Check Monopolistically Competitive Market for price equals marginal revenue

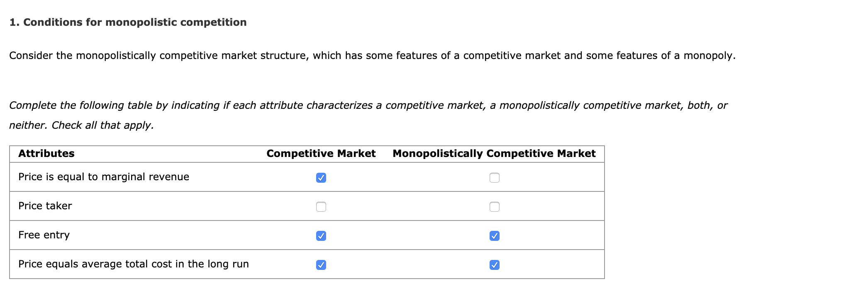pos(495,178)
